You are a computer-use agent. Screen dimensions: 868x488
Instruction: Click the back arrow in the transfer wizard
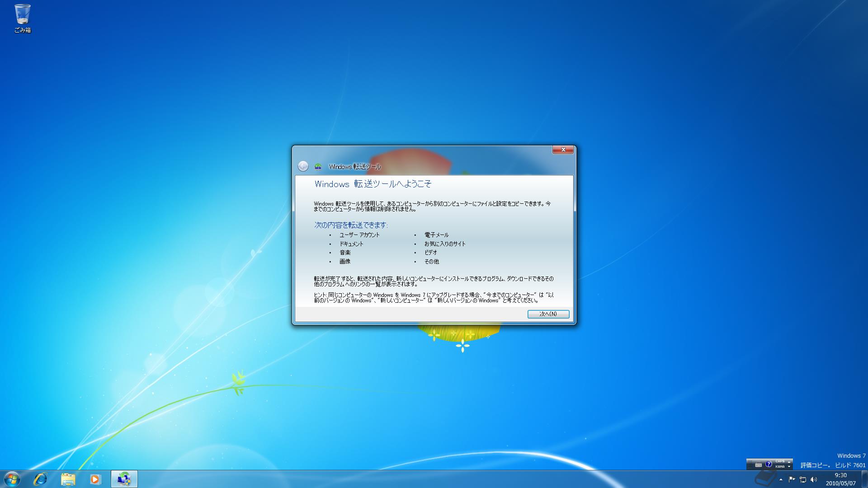tap(303, 166)
